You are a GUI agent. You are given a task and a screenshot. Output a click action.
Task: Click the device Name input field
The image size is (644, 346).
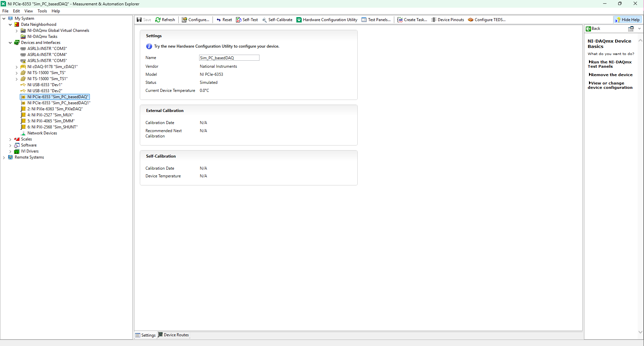point(229,58)
